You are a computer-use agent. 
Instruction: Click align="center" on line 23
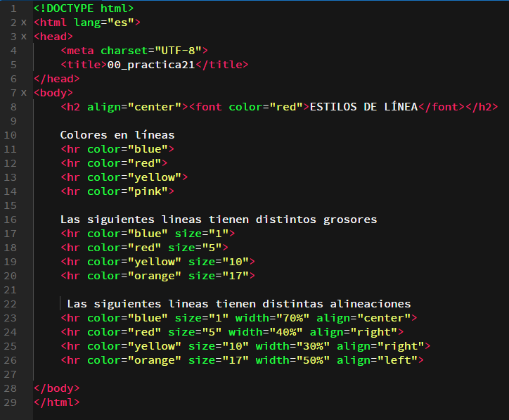[x=363, y=318]
